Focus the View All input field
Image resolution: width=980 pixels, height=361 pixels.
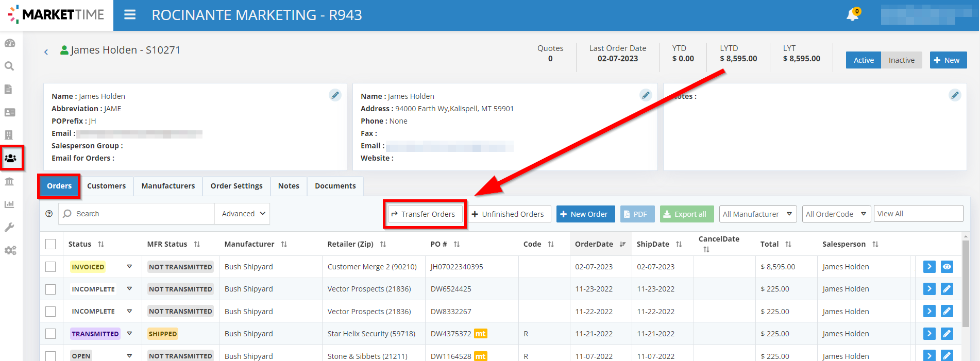coord(918,214)
